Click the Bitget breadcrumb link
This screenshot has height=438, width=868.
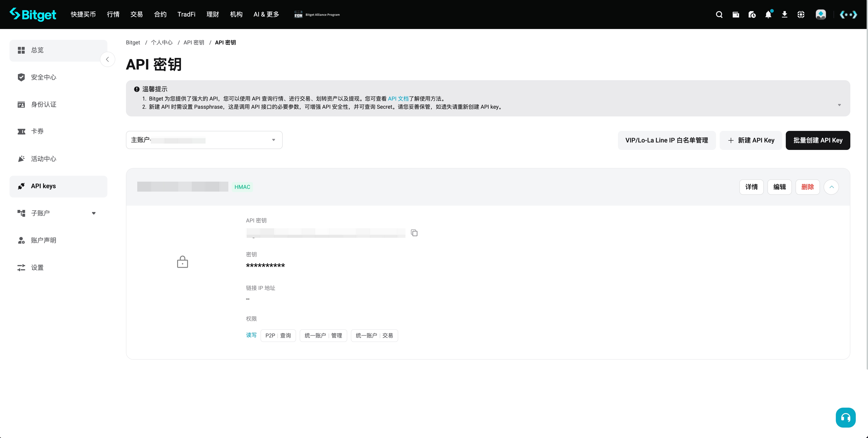133,42
